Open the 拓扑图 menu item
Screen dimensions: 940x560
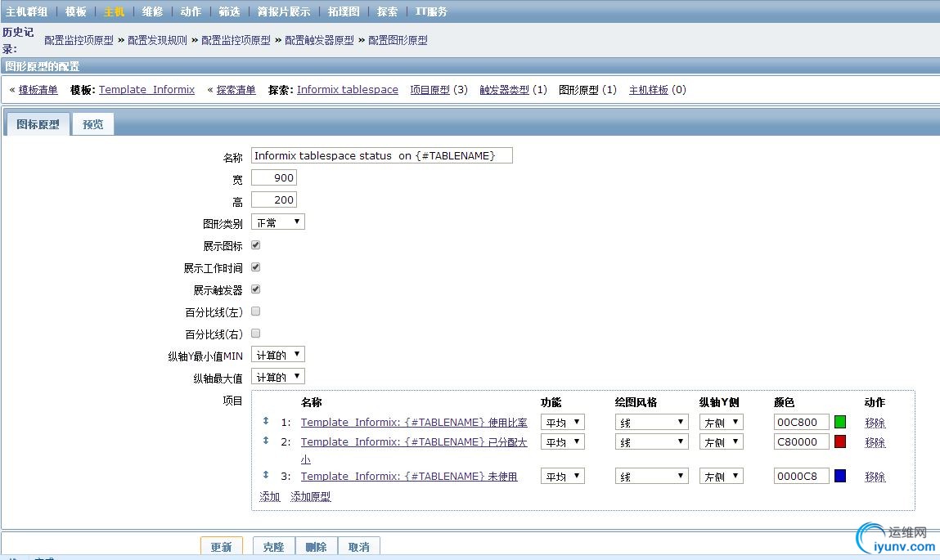click(344, 11)
